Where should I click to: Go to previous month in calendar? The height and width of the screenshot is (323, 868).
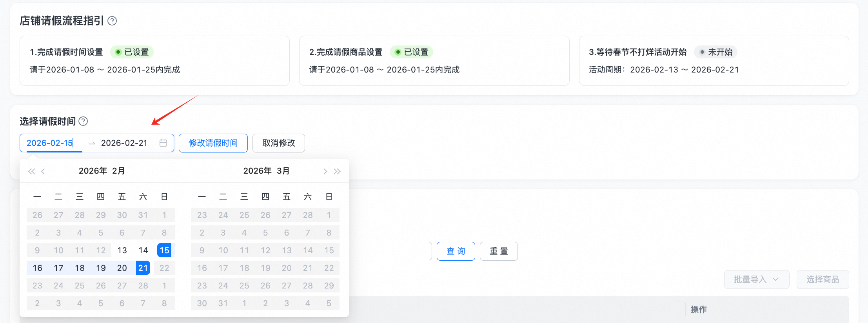coord(43,171)
